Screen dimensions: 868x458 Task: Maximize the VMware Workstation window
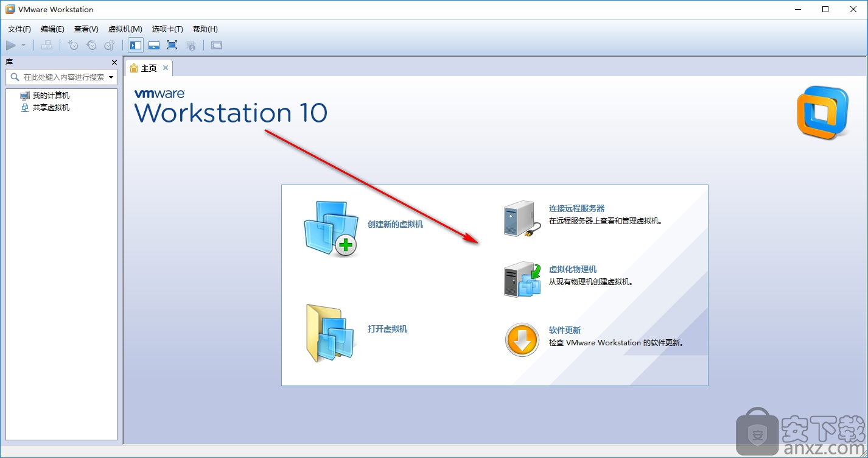[825, 9]
